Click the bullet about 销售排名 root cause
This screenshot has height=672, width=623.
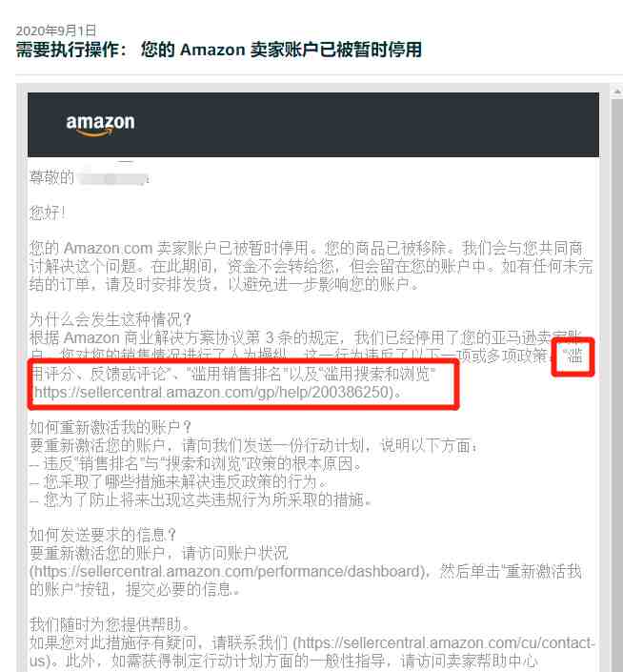tap(196, 463)
